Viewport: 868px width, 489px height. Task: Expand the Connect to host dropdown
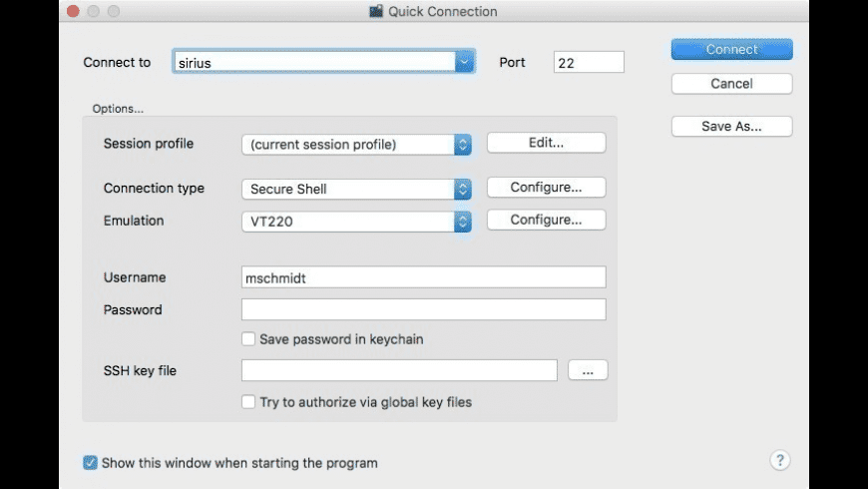[464, 62]
